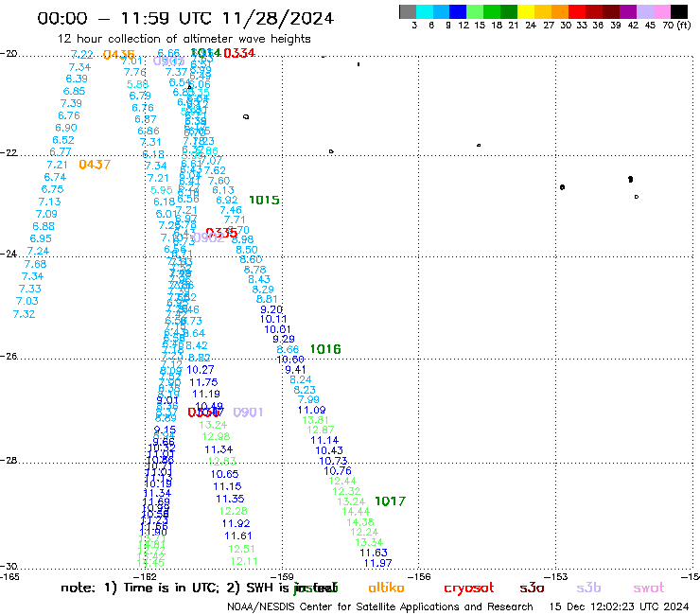Viewport: 700px width, 615px height.
Task: Click the longitude axis label -159
Action: pyautogui.click(x=284, y=577)
